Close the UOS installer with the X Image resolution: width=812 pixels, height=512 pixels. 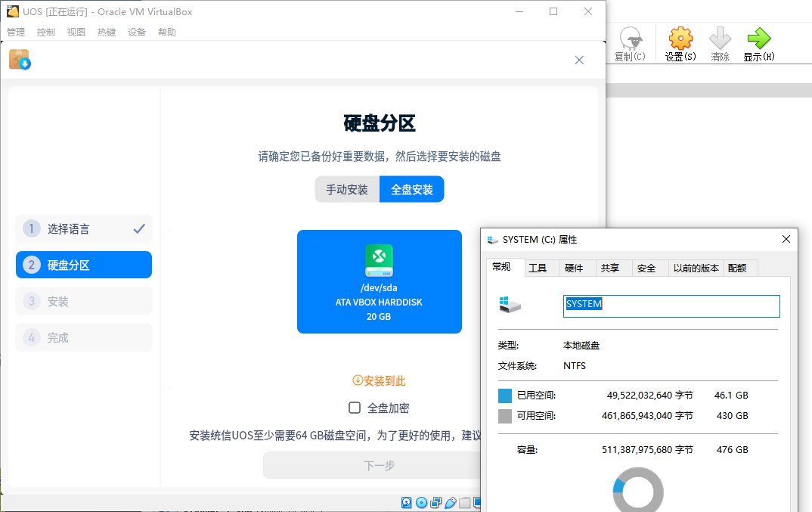pyautogui.click(x=579, y=60)
